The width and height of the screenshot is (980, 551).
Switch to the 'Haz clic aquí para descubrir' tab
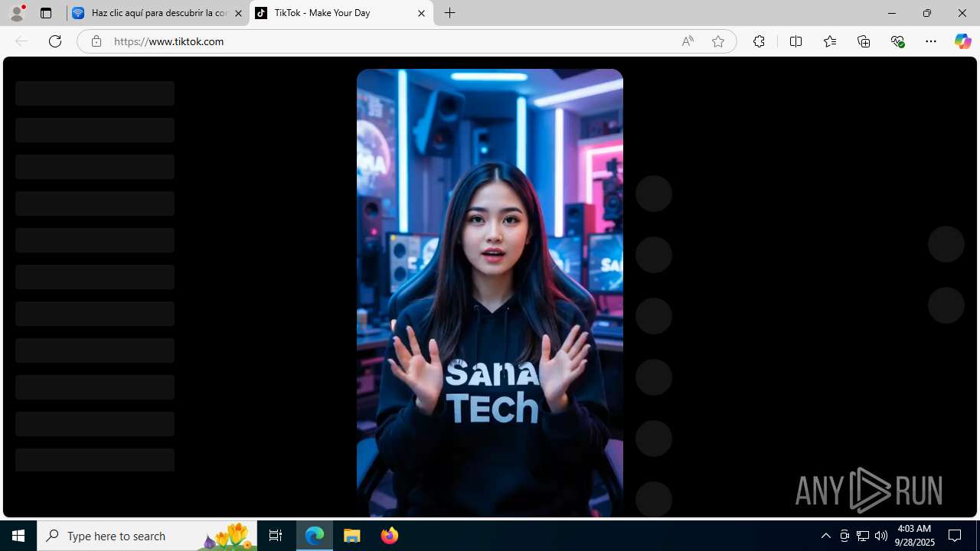158,13
